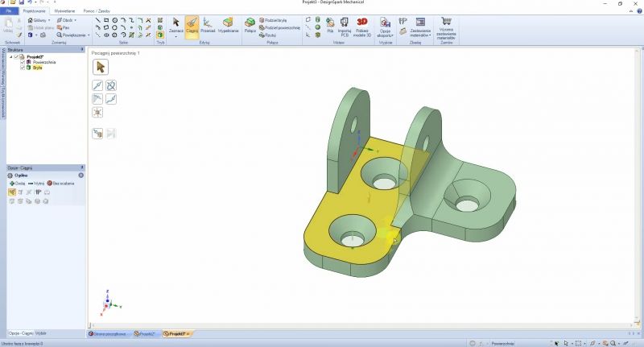Click the scale body tool guide
Image resolution: width=644 pixels, height=347 pixels.
[97, 113]
